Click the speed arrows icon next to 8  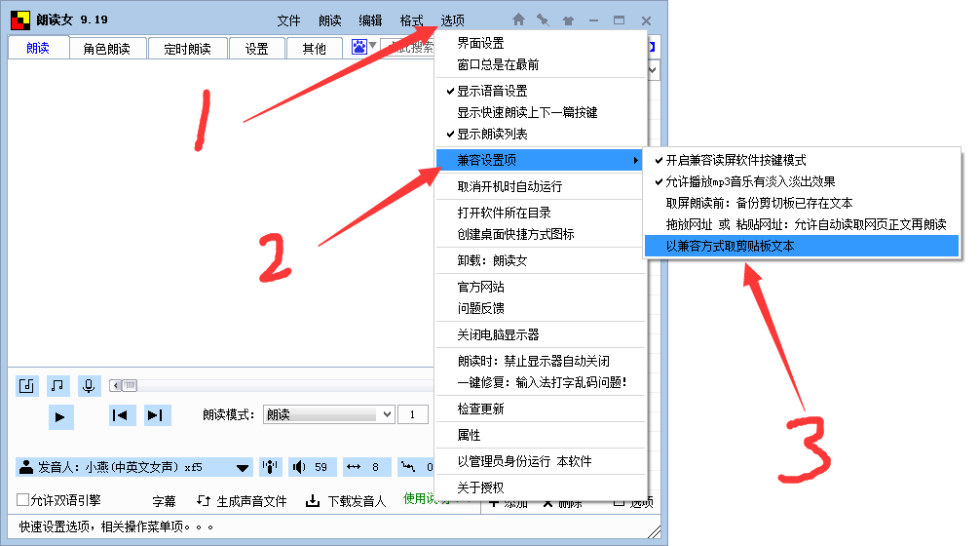click(x=354, y=467)
